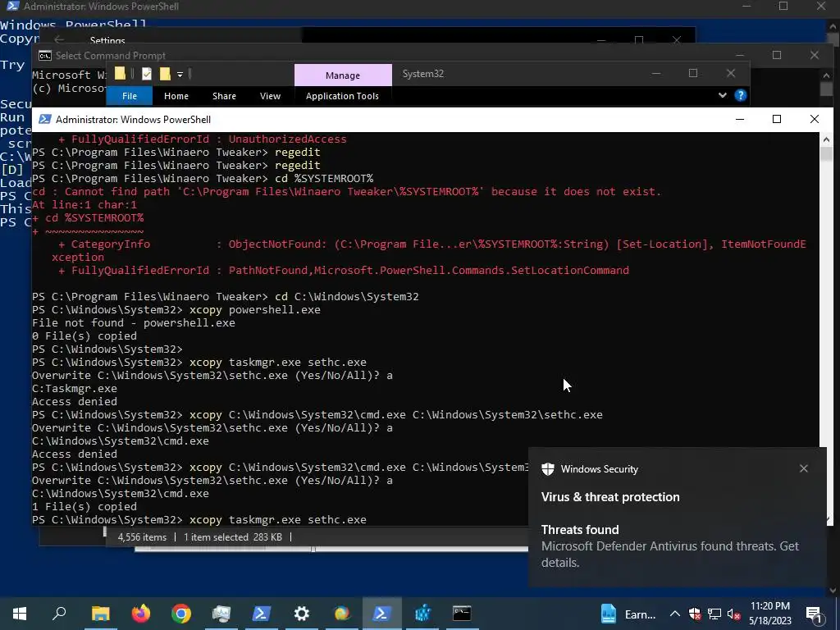Click the 'C:Taskmgr.exe' output line
This screenshot has height=630, width=840.
pyautogui.click(x=75, y=388)
